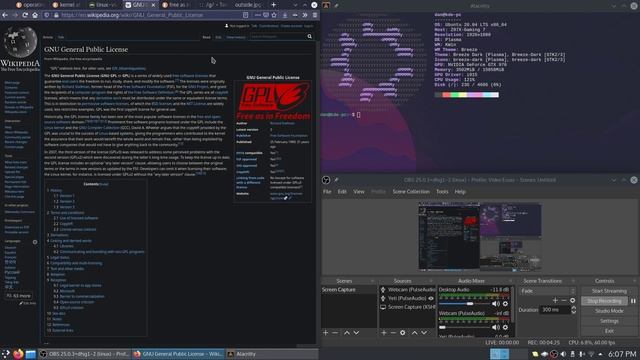This screenshot has width=640, height=360.
Task: Open Firefox toolbar overflow chevrons
Action: point(305,15)
